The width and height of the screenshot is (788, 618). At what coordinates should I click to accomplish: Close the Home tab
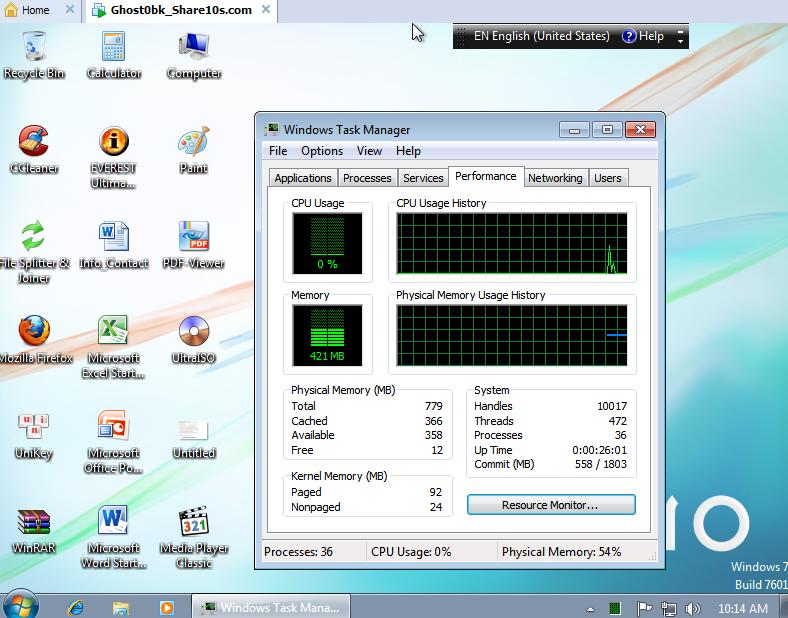coord(70,9)
